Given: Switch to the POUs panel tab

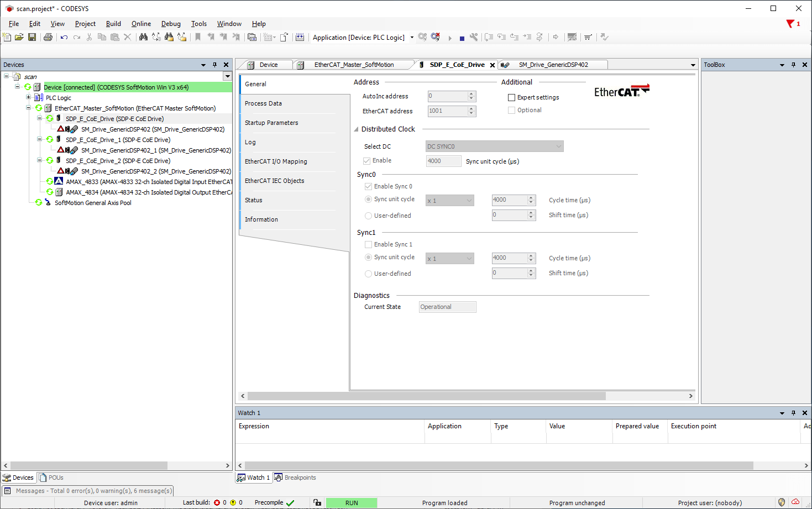Looking at the screenshot, I should point(51,477).
